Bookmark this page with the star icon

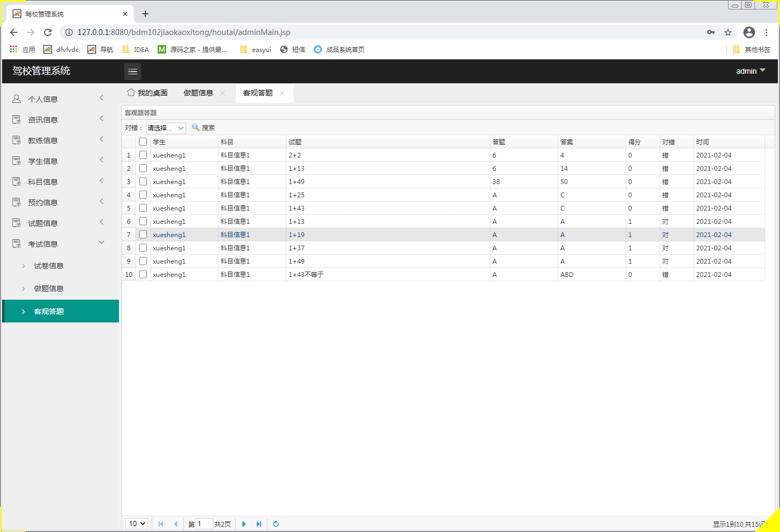coord(728,32)
